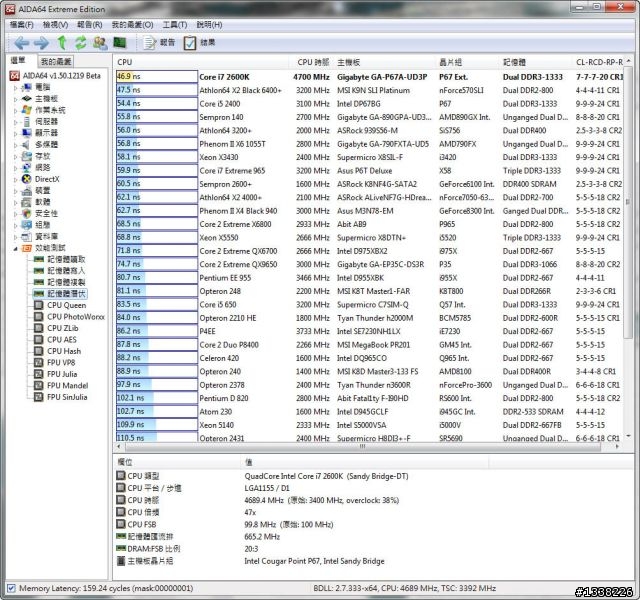Image resolution: width=640 pixels, height=600 pixels.
Task: Open the Help (H) menu
Action: 209,25
